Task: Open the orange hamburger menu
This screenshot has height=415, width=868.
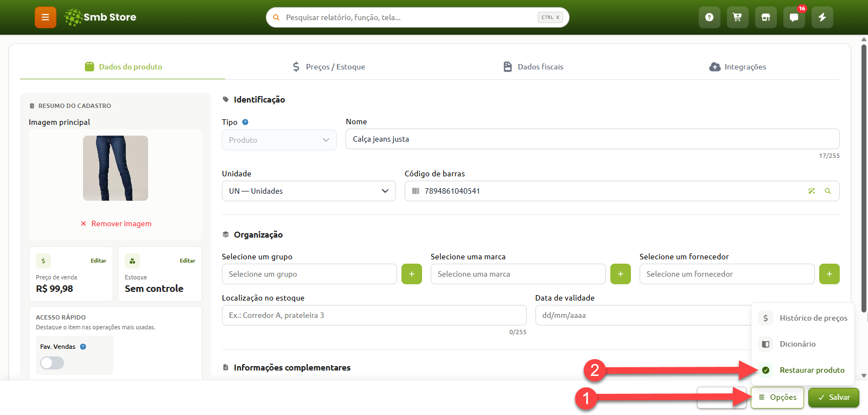Action: [x=46, y=17]
